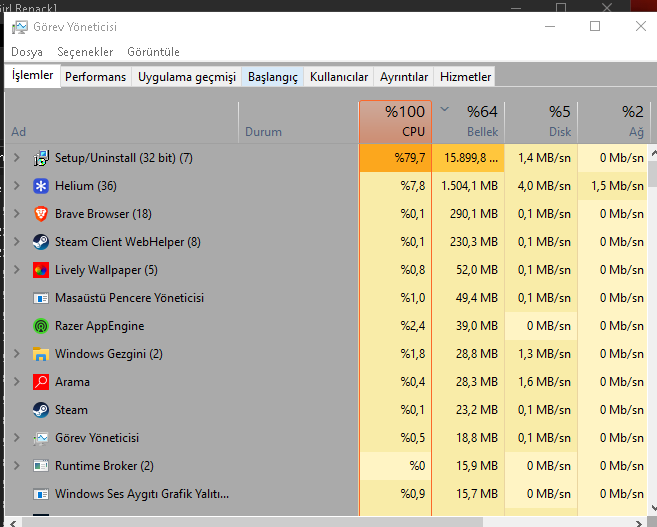Switch to the Ayrıntılar tab
Screen dimensions: 657x527
point(404,77)
